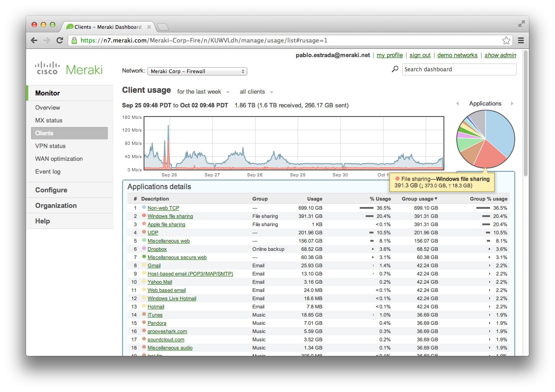The width and height of the screenshot is (555, 392).
Task: Open the Pandora application link
Action: [x=157, y=323]
